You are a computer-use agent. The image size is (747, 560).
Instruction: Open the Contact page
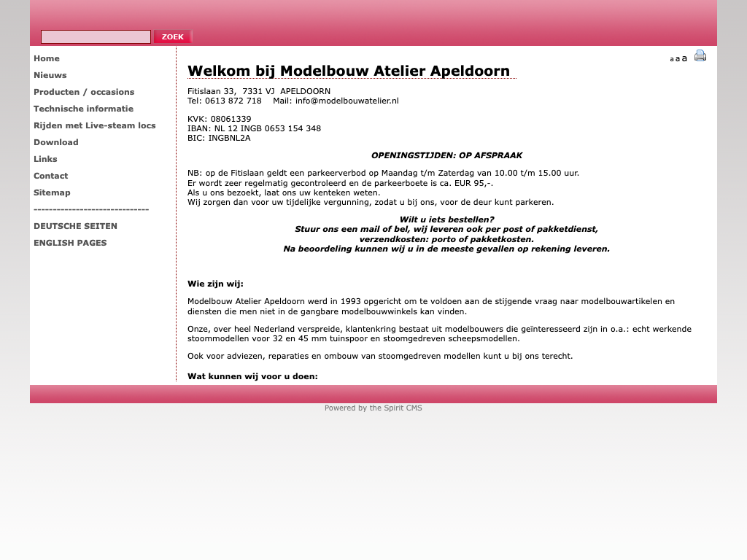click(51, 176)
